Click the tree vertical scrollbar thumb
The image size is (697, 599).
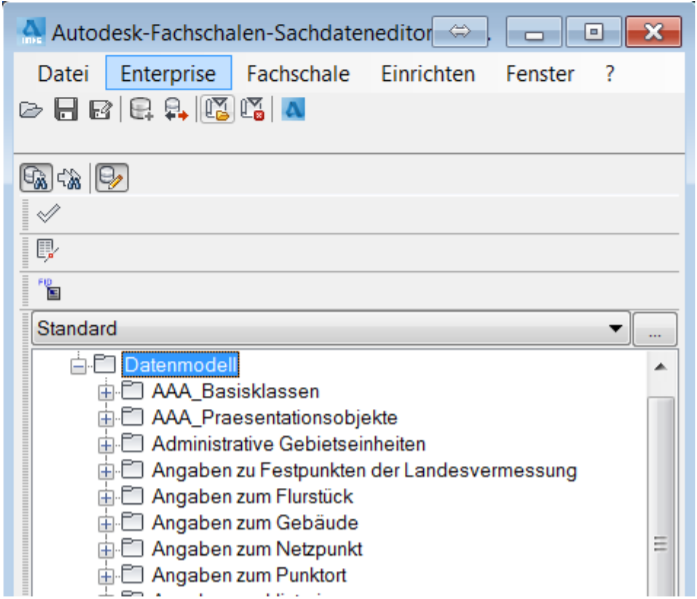661,497
